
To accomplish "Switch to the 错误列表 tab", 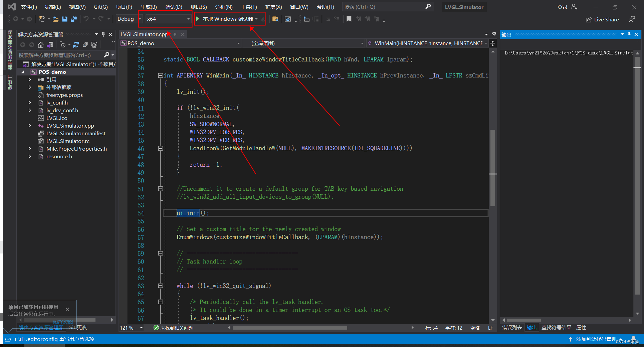I will [512, 328].
